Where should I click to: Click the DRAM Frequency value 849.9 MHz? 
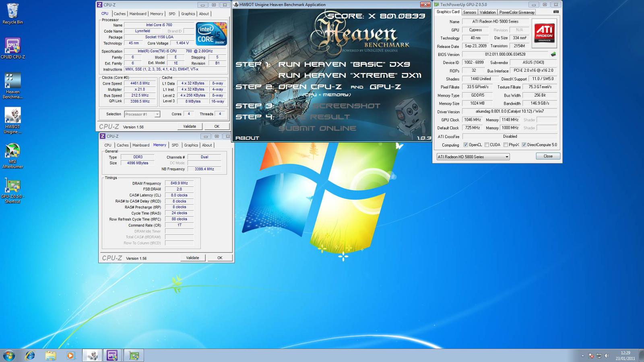tap(179, 183)
